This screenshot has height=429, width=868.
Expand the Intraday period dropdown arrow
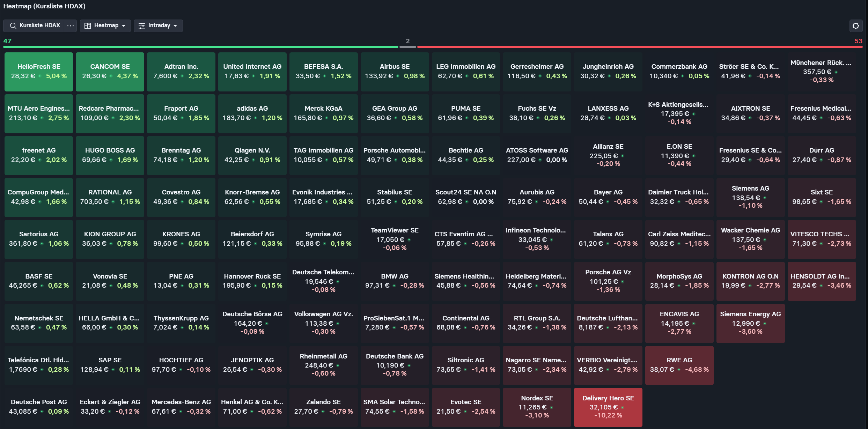coord(175,26)
